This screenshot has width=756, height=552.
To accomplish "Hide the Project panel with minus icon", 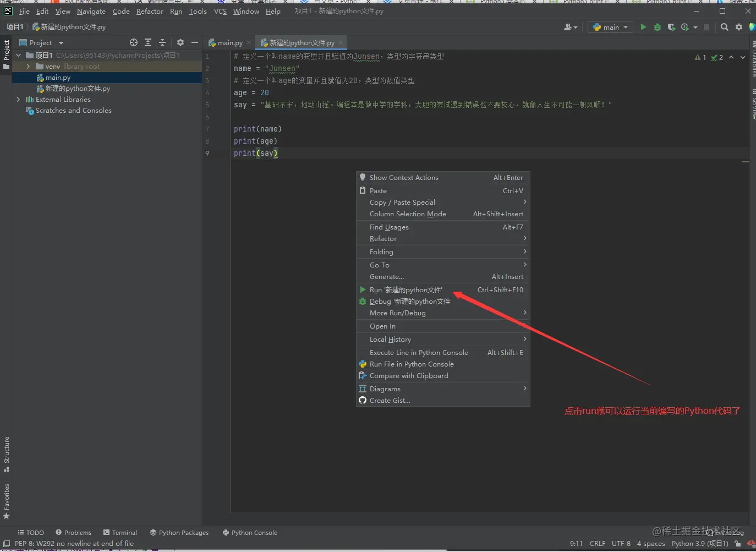I will click(194, 42).
